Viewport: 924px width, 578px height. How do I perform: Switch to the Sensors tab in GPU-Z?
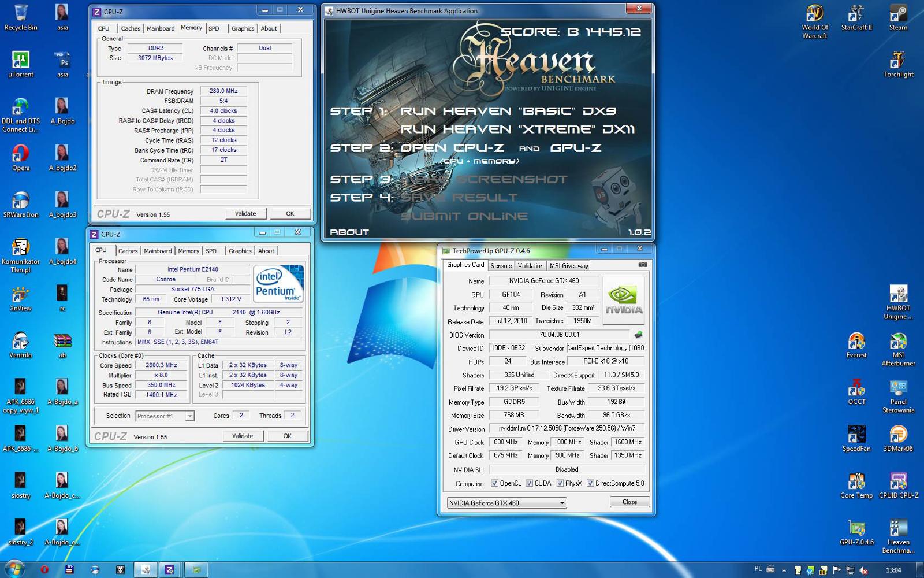click(501, 266)
